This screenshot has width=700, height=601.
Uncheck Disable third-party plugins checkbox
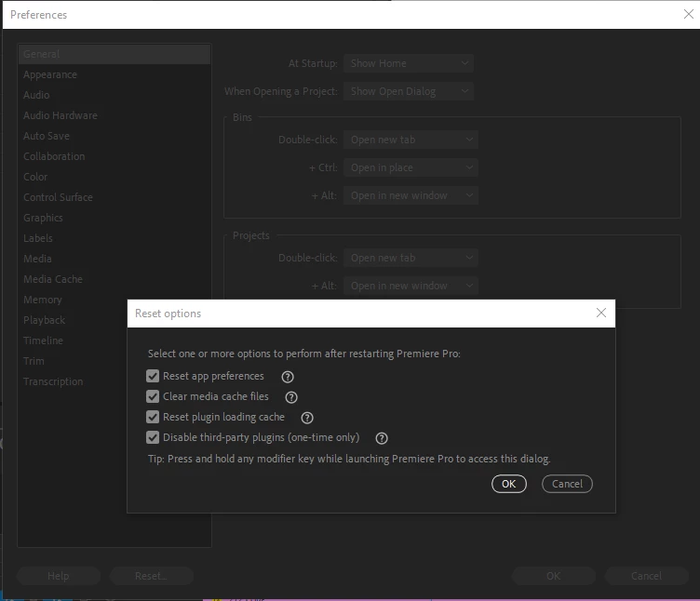(x=153, y=437)
